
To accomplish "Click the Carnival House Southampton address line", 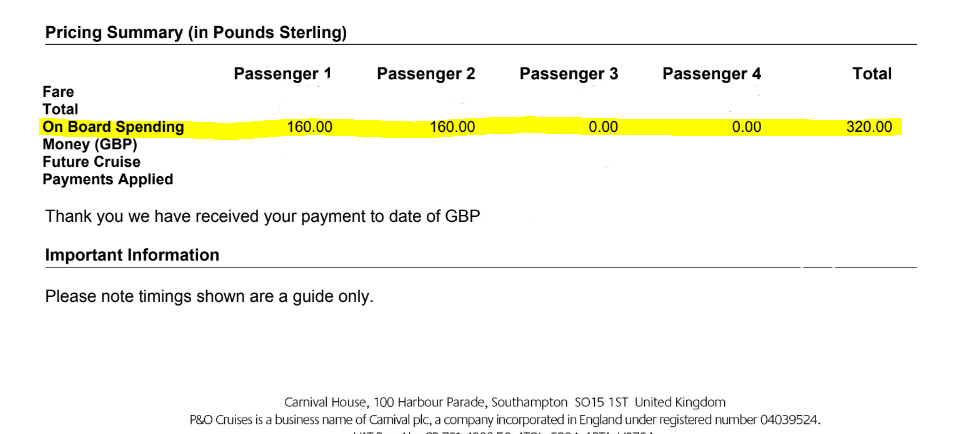I will pos(505,402).
